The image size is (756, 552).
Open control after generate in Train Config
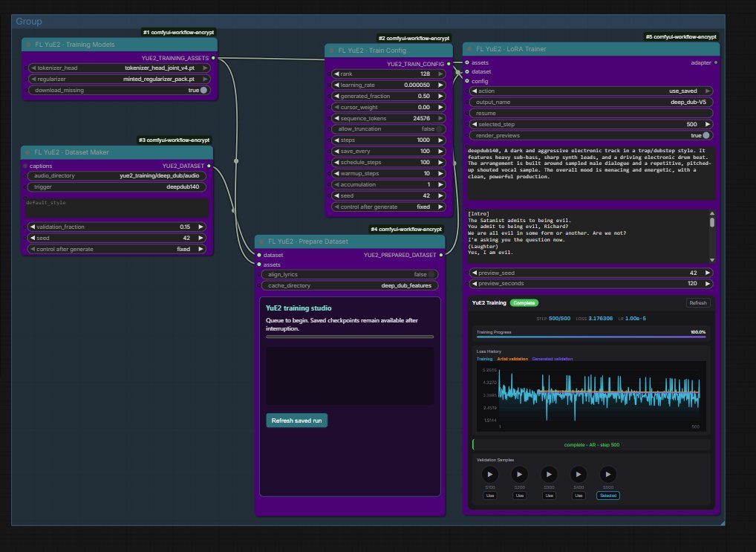[389, 207]
